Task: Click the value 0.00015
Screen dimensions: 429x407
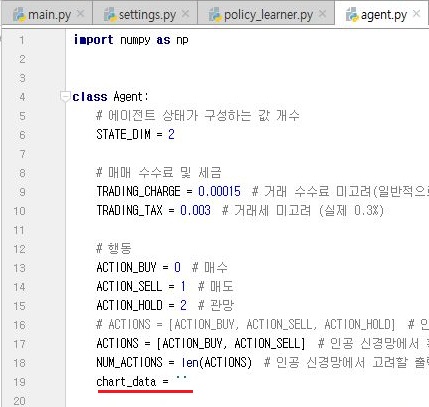Action: click(x=219, y=192)
